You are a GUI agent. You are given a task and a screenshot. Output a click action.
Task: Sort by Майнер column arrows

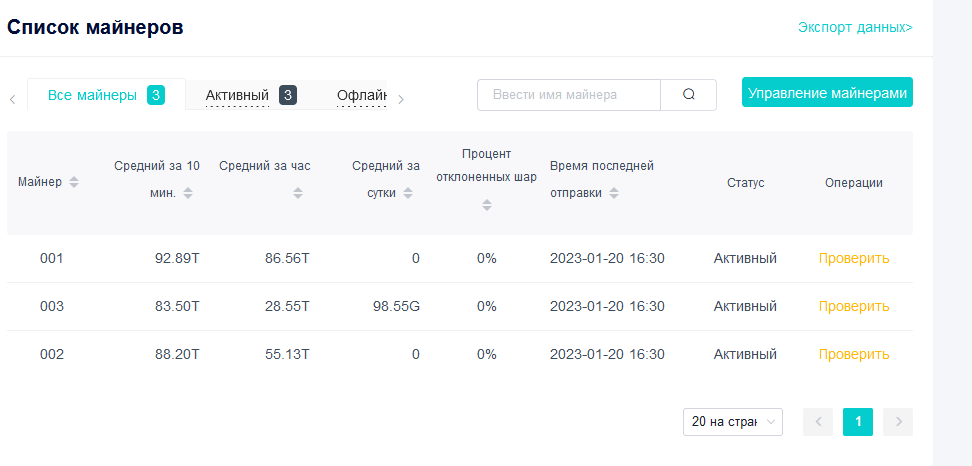74,182
